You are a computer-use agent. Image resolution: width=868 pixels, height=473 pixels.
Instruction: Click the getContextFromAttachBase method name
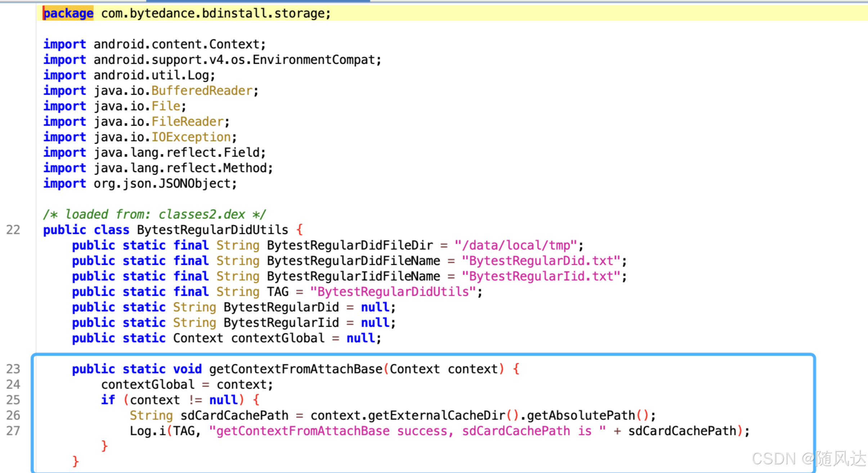[x=295, y=369]
